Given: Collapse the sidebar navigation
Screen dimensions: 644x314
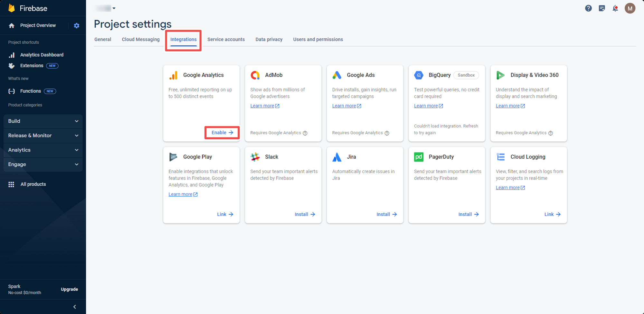Looking at the screenshot, I should coord(75,307).
